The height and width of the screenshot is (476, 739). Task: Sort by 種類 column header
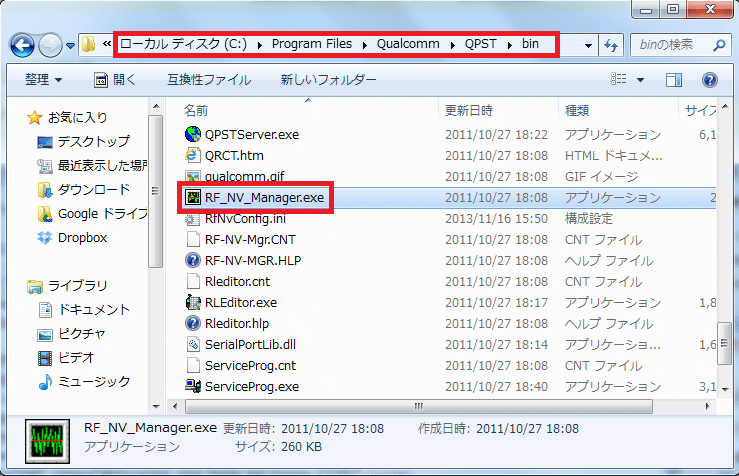point(576,111)
